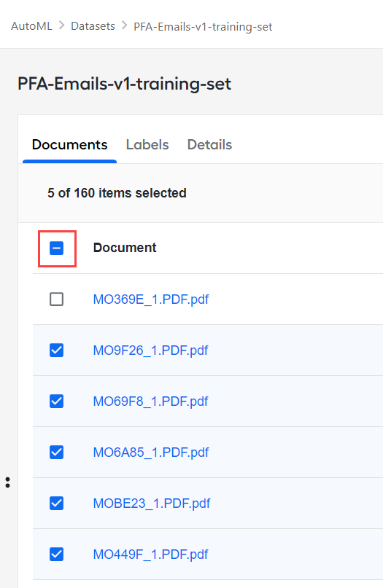View the MO69F8_1.PDF.pdf document
This screenshot has width=383, height=588.
[150, 401]
